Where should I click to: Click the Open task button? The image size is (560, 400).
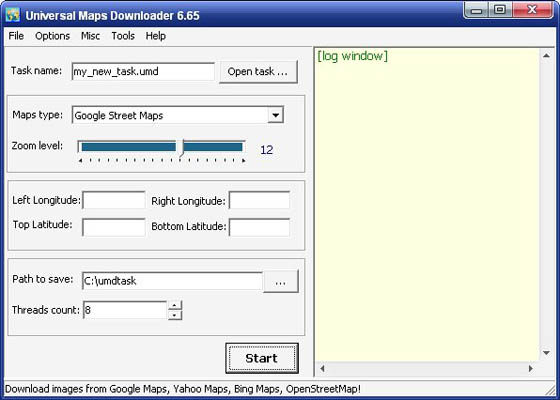click(x=258, y=72)
